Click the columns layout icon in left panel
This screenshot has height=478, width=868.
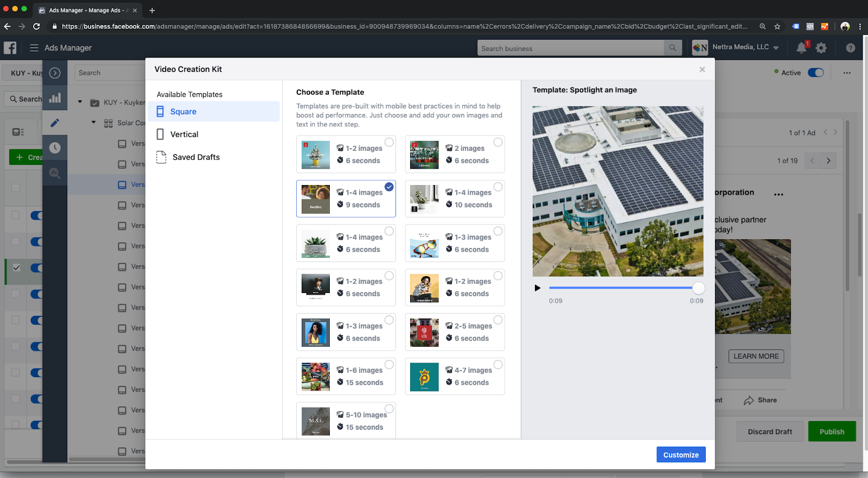18,132
